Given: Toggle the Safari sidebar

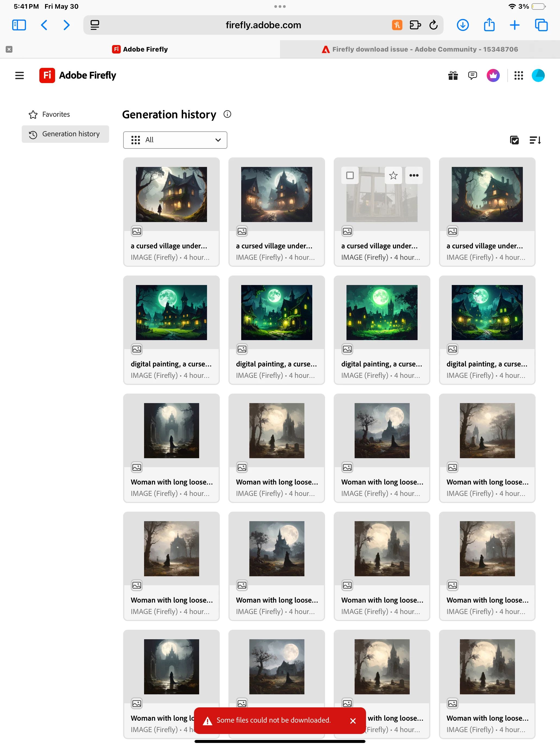Looking at the screenshot, I should click(x=19, y=25).
